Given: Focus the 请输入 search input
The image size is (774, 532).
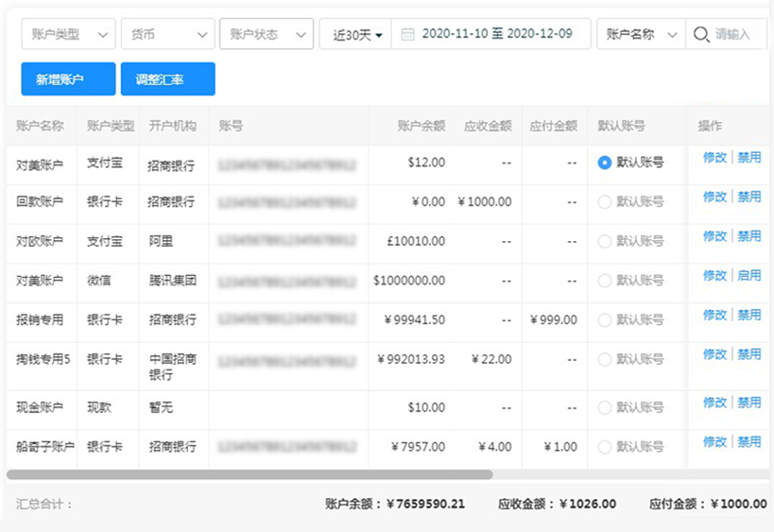Looking at the screenshot, I should [x=732, y=34].
